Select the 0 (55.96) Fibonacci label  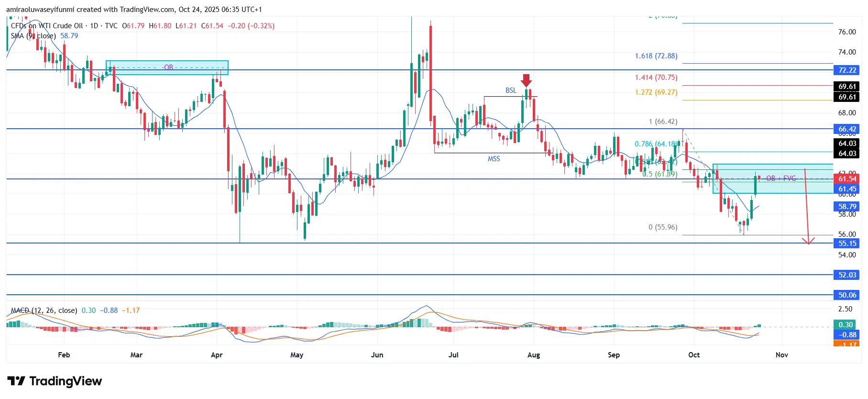[x=663, y=227]
